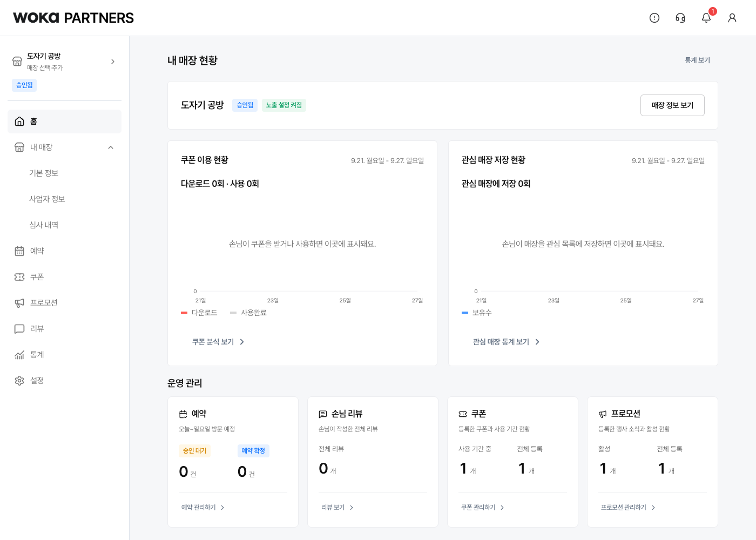Click the store icon beside 도자기 공방
The height and width of the screenshot is (540, 756).
(x=17, y=62)
